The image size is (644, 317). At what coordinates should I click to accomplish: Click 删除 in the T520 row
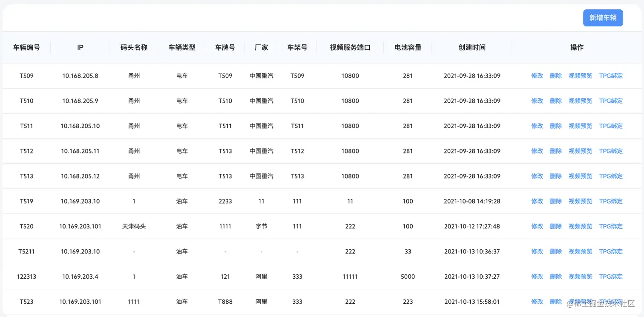pos(556,227)
